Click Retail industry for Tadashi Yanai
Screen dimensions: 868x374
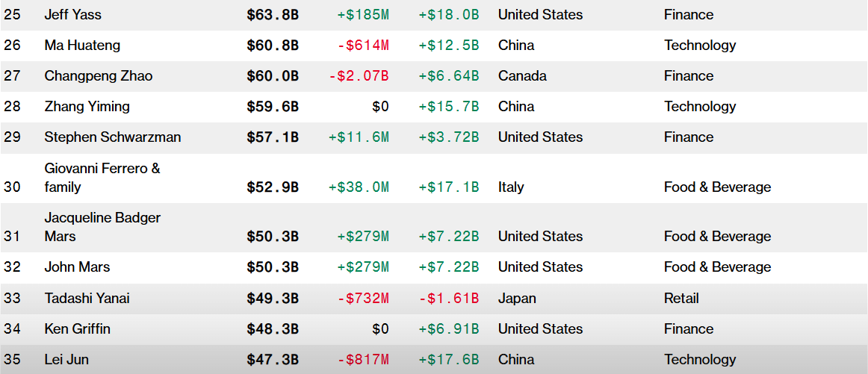pos(681,299)
